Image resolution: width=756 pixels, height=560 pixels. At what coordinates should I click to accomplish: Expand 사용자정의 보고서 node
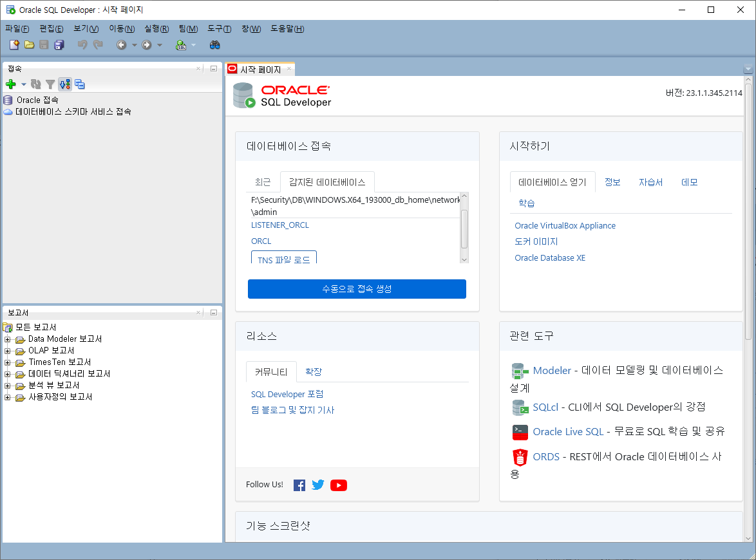tap(7, 397)
